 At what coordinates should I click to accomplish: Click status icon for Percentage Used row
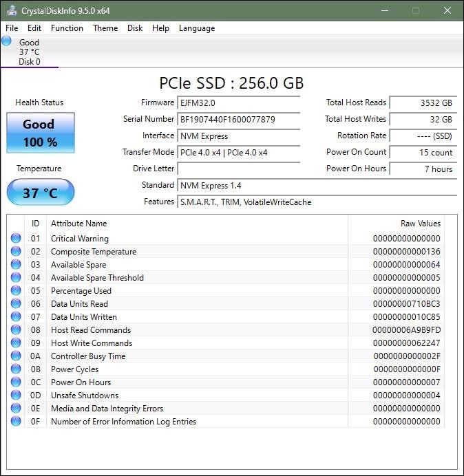tap(16, 290)
